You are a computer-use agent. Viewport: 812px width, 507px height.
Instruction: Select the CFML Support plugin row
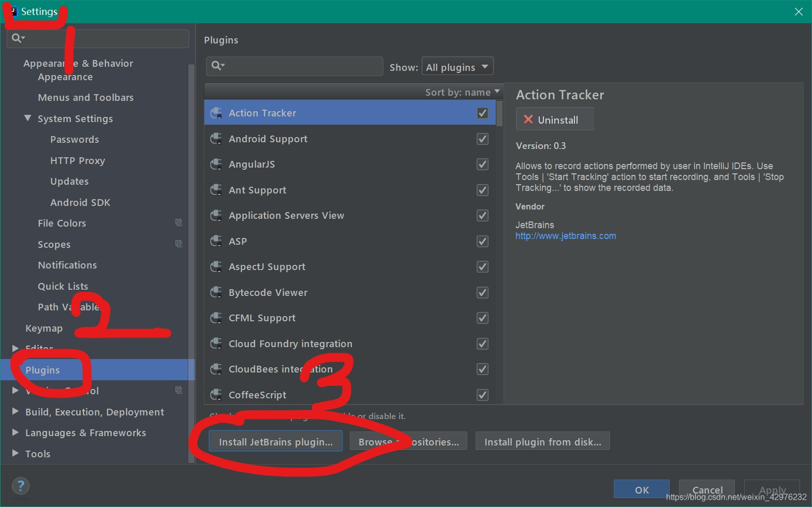pyautogui.click(x=350, y=318)
